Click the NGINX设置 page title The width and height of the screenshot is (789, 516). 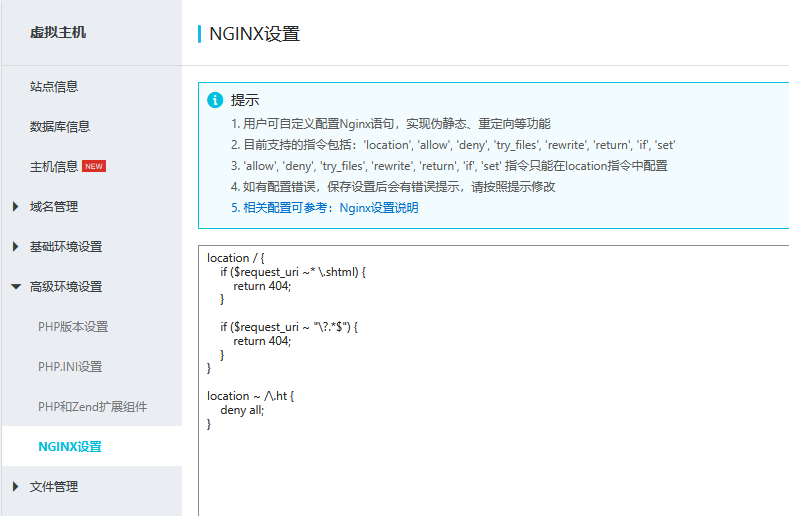point(254,34)
